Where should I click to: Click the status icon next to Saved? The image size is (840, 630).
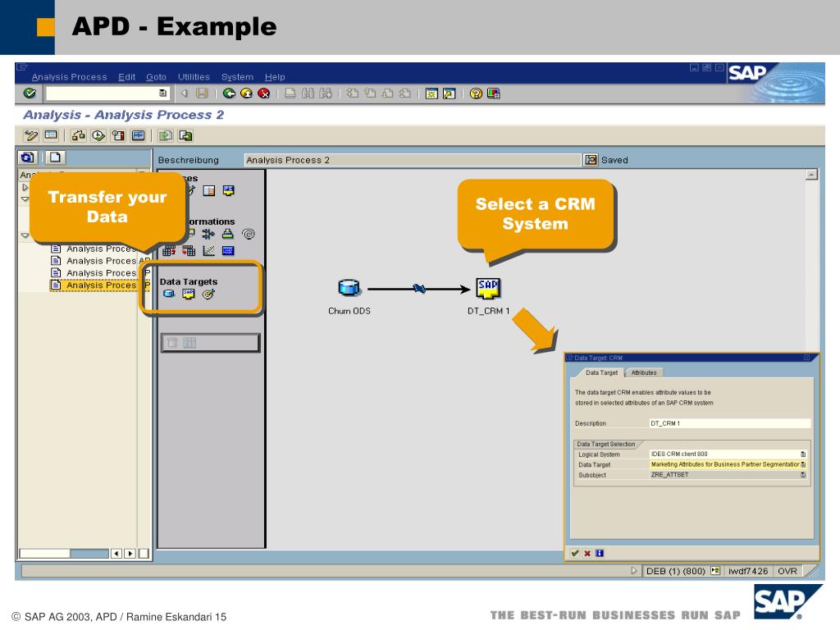[x=591, y=160]
